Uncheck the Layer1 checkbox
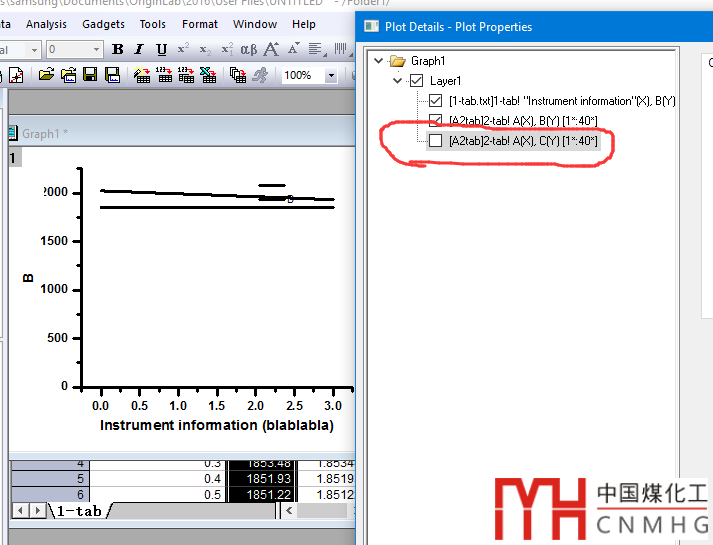713x545 pixels. point(417,81)
